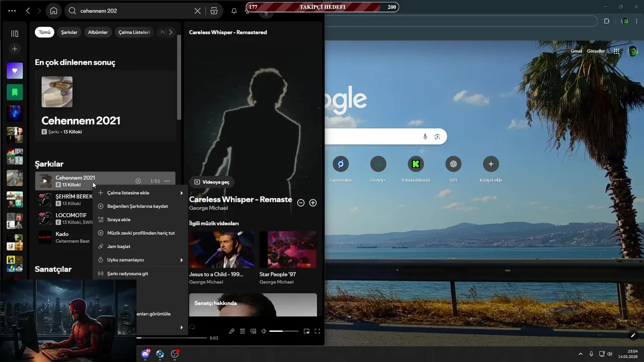Open the Cehennem 2021 top result card
The image size is (644, 362).
coord(105,106)
